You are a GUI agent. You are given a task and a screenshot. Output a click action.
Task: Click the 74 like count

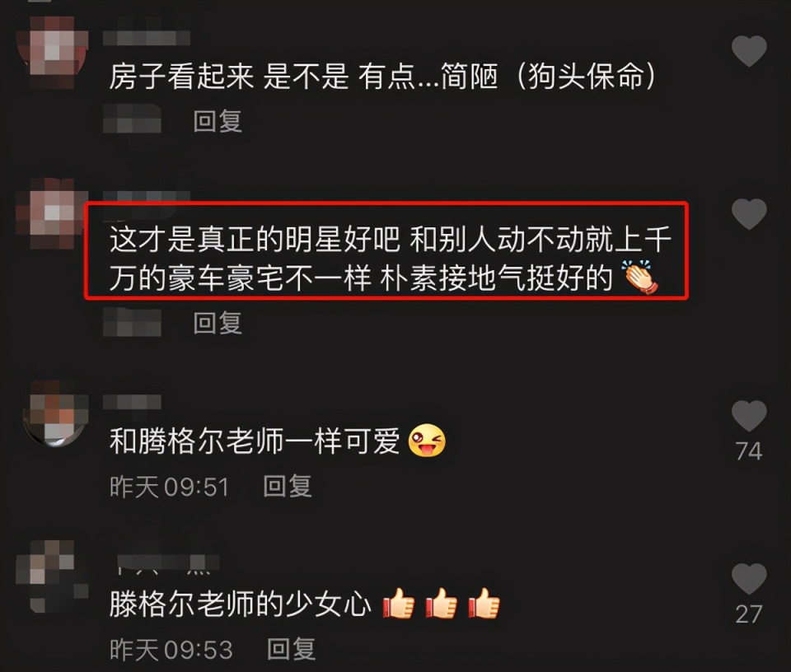[749, 451]
